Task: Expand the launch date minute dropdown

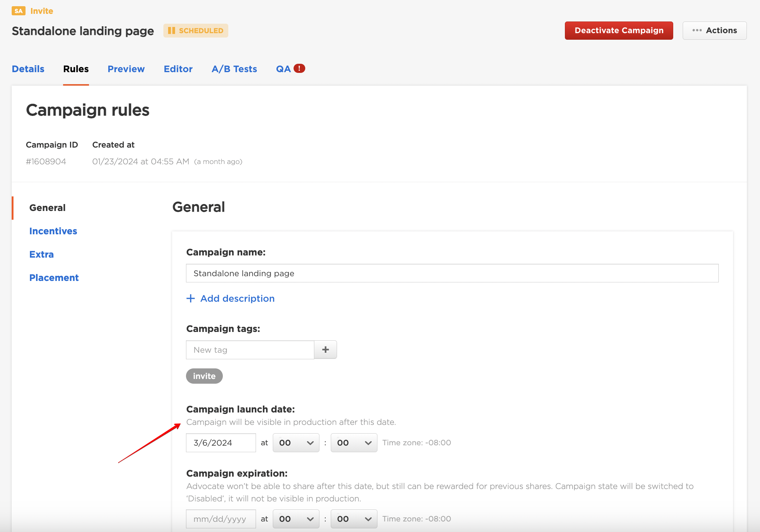Action: pos(354,443)
